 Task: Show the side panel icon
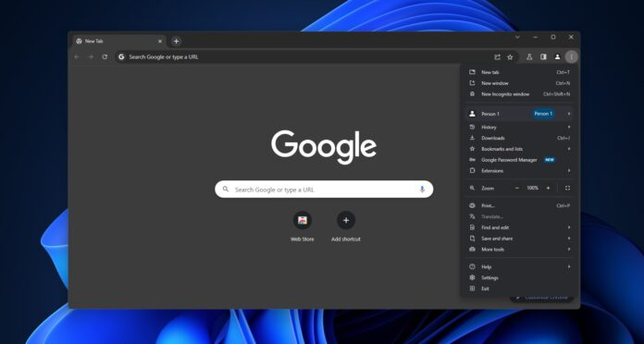click(x=543, y=57)
